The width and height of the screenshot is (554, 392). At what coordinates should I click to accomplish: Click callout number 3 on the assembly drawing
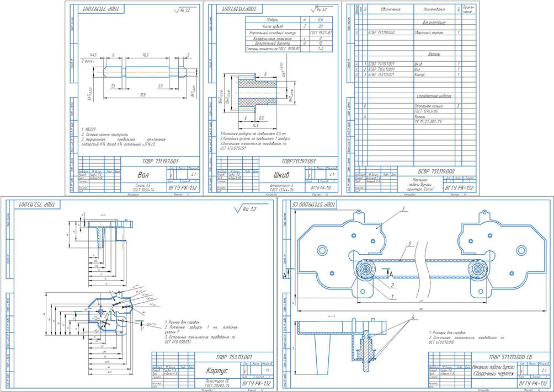403,209
